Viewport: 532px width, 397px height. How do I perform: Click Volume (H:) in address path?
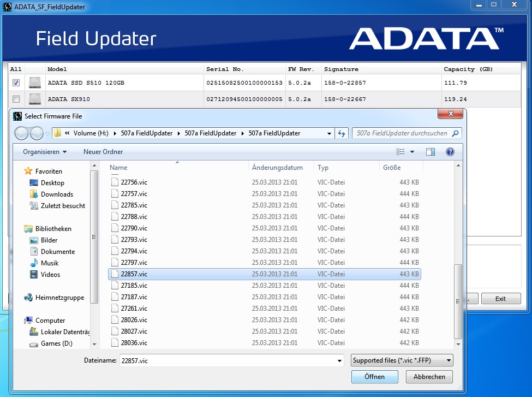pos(91,133)
